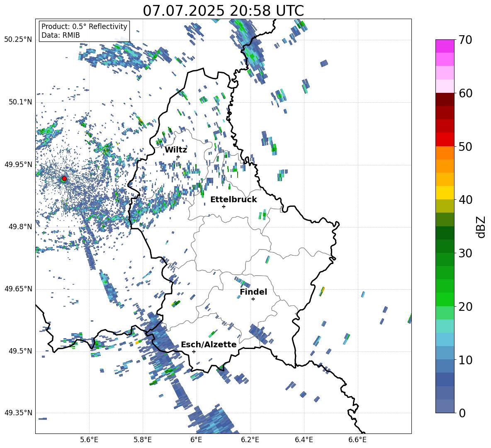
Task: Click the red radar site marker
Action: 64,179
